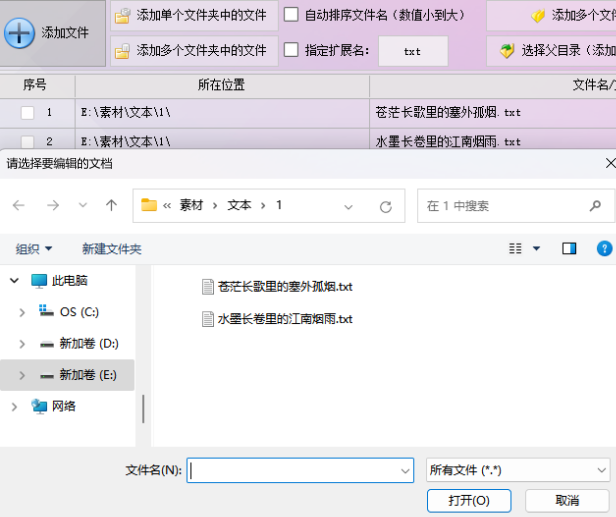Click the navigation pane scrollbar
This screenshot has width=616, height=517.
tap(143, 409)
